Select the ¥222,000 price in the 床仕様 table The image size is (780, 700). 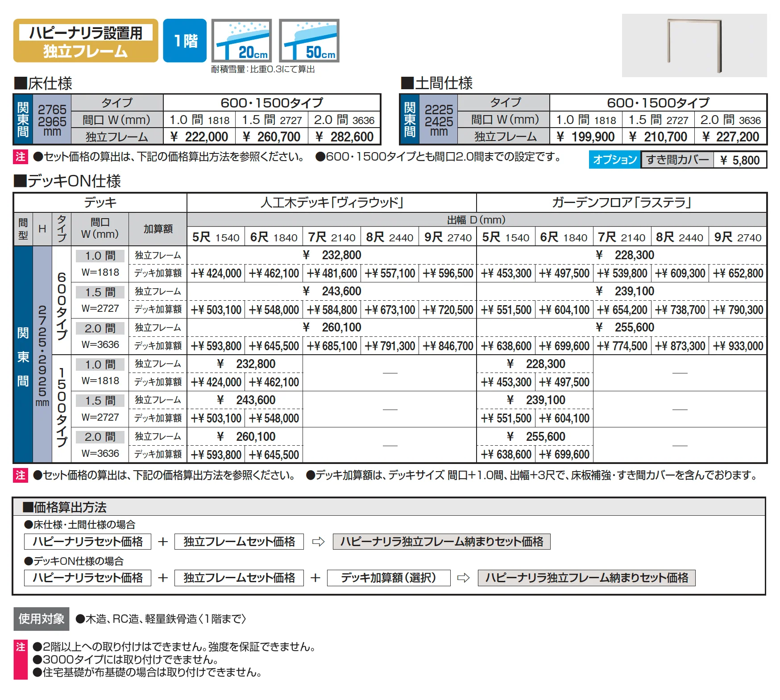(x=199, y=137)
